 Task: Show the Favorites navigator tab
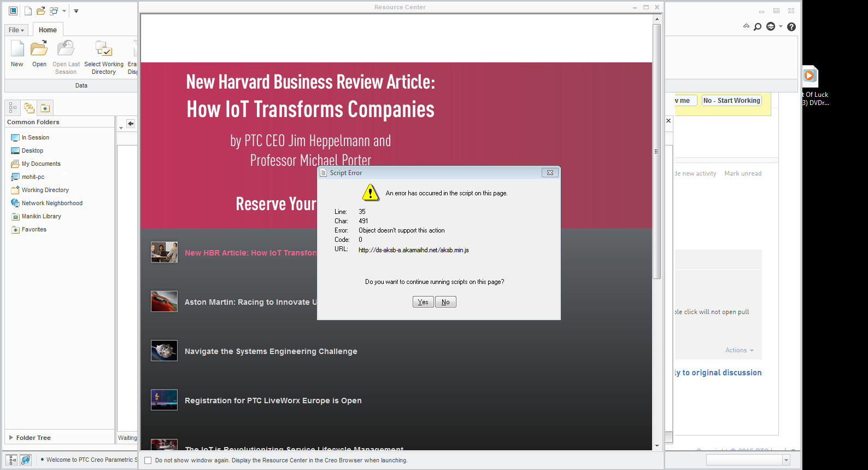coord(45,108)
